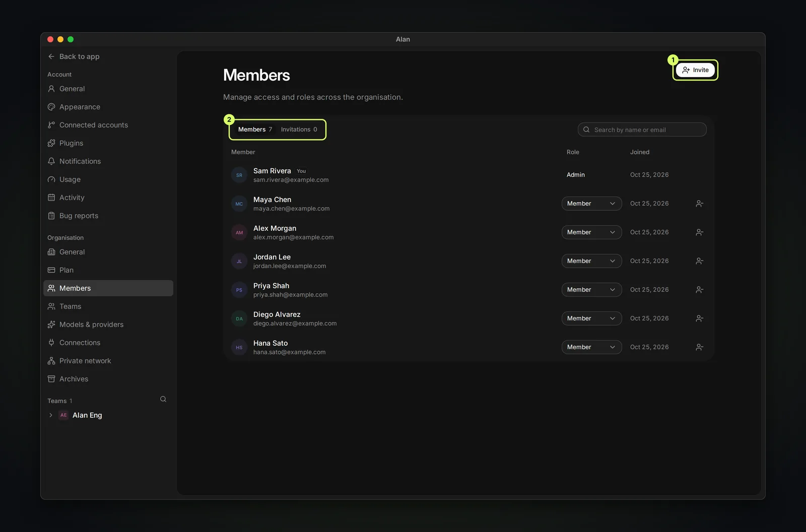
Task: Click remove-member icon for Priya Shah
Action: pos(699,290)
